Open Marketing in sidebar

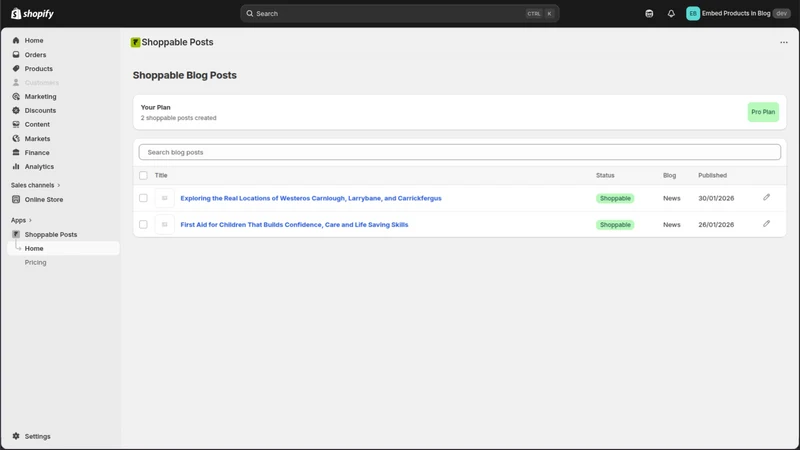[40, 96]
